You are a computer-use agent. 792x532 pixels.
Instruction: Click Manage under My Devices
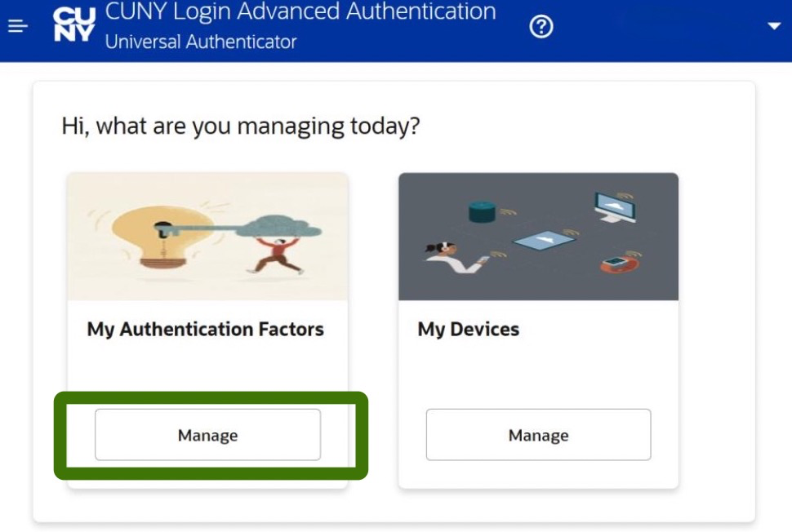[x=538, y=435]
